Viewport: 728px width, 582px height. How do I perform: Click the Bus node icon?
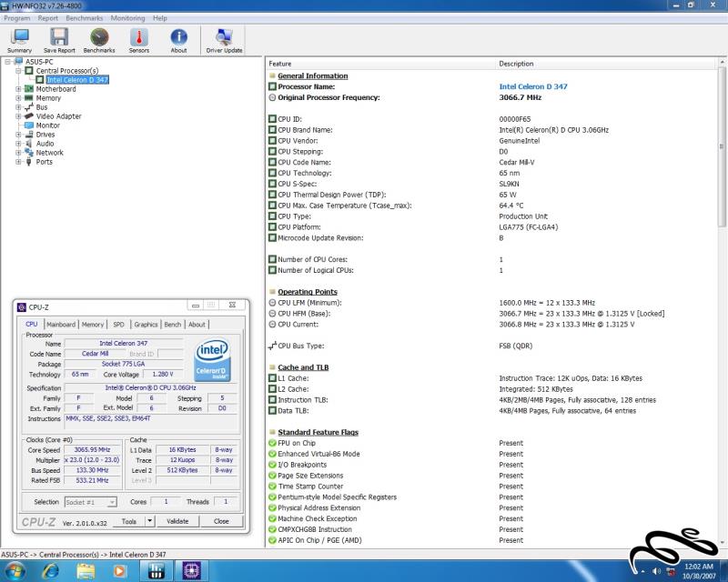[29, 107]
